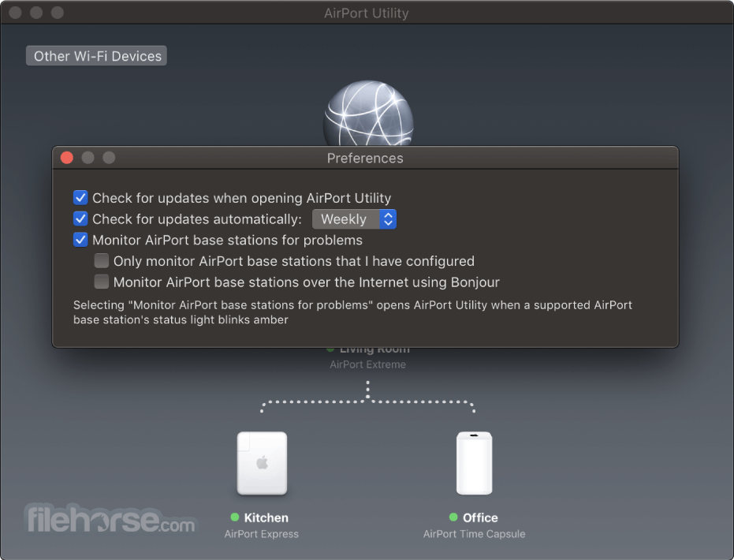Uncheck Check for updates automatically
734x560 pixels.
coord(80,218)
